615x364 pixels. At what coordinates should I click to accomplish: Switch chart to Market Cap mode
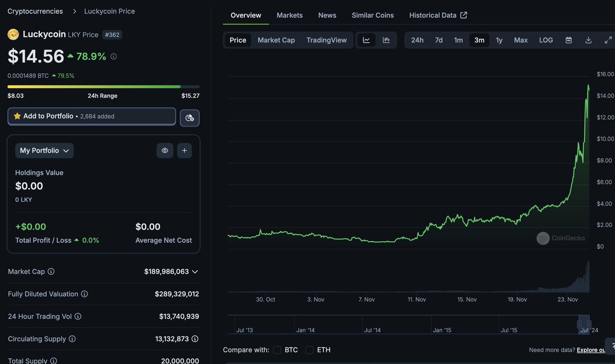pyautogui.click(x=276, y=40)
